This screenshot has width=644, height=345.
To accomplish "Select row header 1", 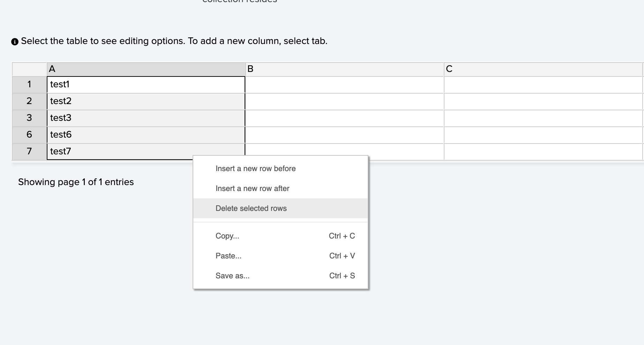I will click(x=29, y=84).
